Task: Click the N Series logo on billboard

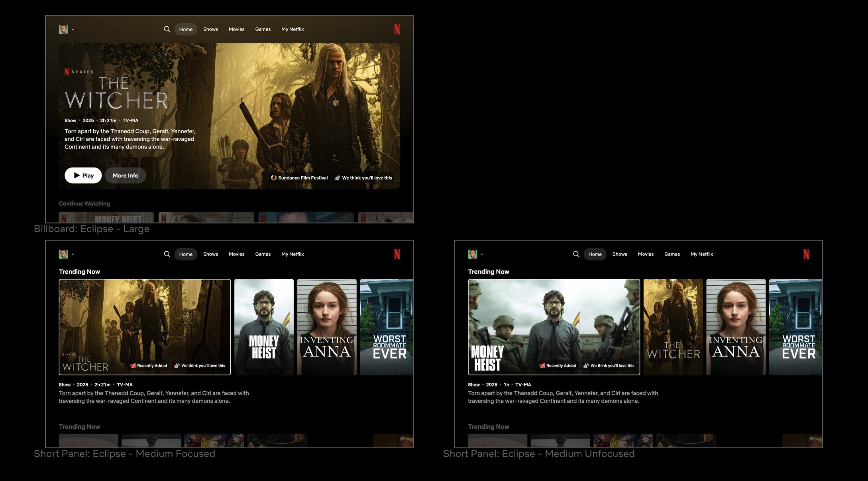Action: [79, 72]
